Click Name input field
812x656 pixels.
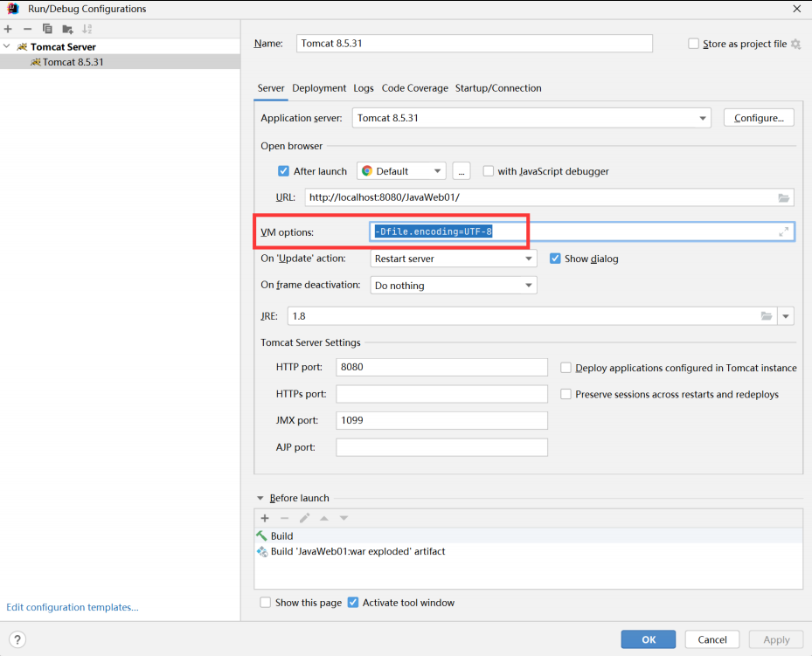coord(475,44)
